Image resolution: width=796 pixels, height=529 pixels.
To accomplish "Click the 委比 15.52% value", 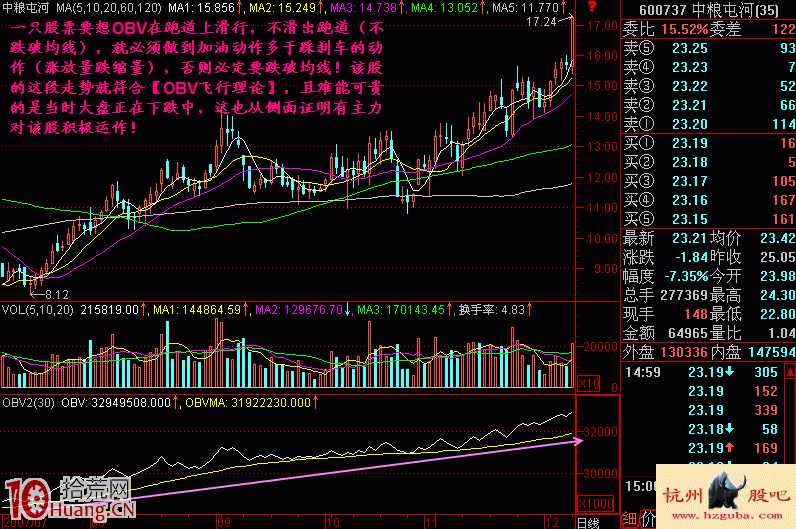I will tap(665, 29).
